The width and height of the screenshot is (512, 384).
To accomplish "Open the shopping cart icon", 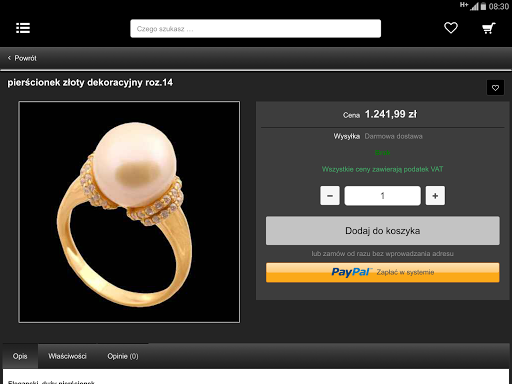I will point(489,28).
